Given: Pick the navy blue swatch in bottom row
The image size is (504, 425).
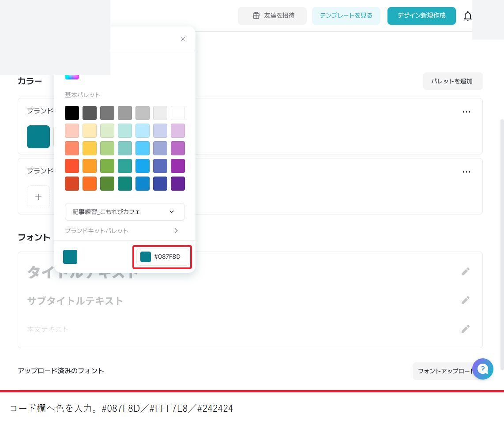Looking at the screenshot, I should [160, 184].
